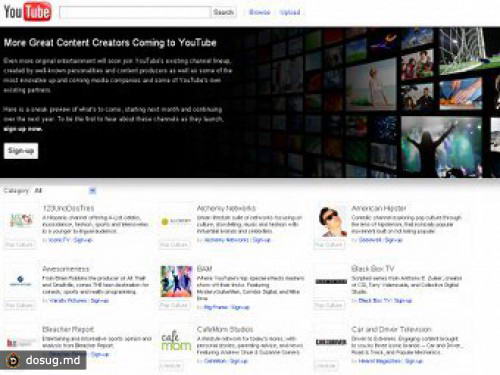Open CafeMom author link
Viewport: 500px width, 375px height.
[215, 361]
